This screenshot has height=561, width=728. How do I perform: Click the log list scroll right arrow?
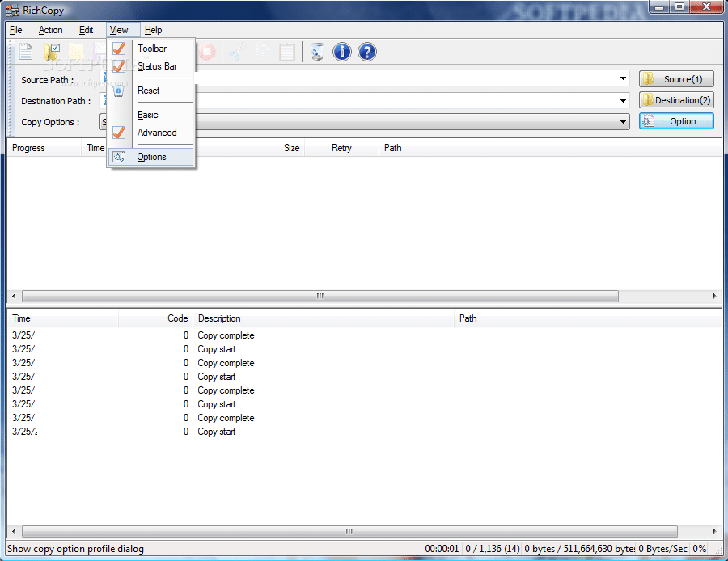tap(714, 531)
